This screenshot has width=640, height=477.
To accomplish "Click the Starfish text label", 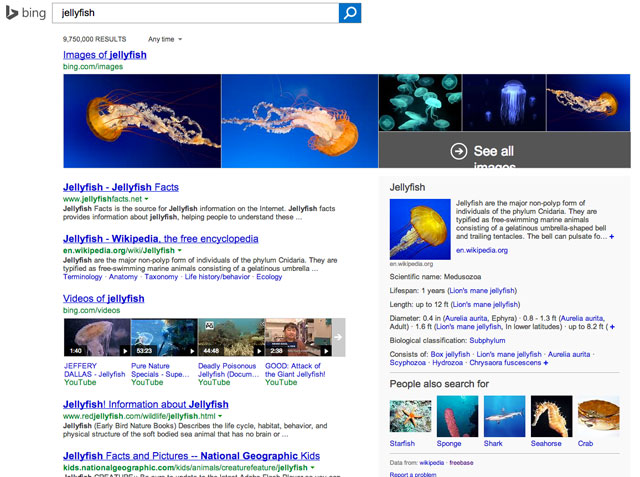I will pos(402,444).
